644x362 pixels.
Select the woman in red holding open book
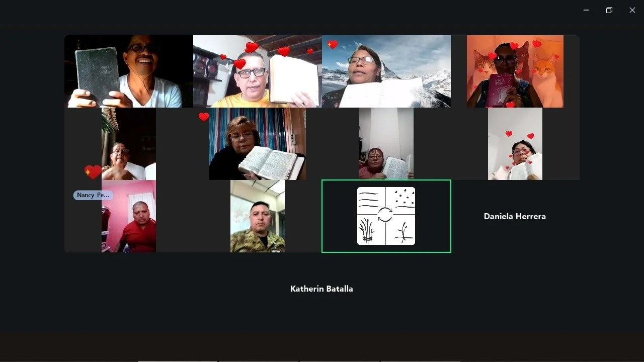(x=386, y=144)
